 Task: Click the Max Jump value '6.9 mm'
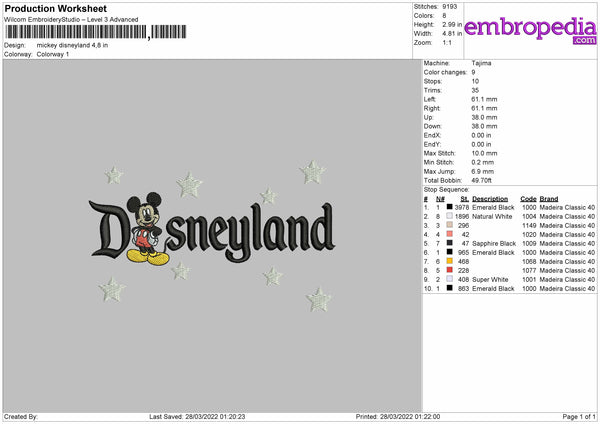point(482,171)
